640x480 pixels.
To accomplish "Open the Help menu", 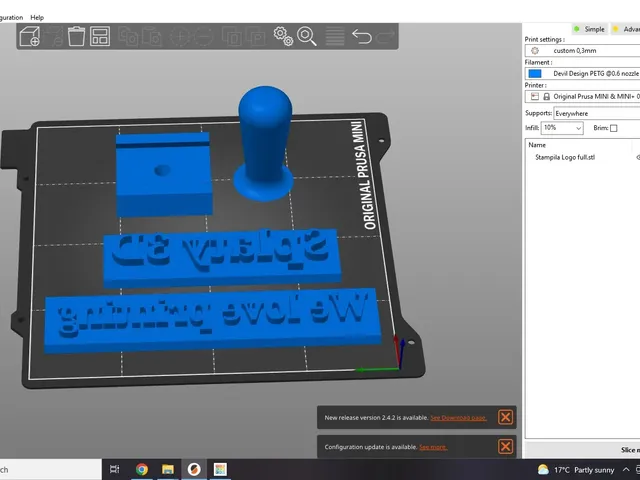I will 37,18.
